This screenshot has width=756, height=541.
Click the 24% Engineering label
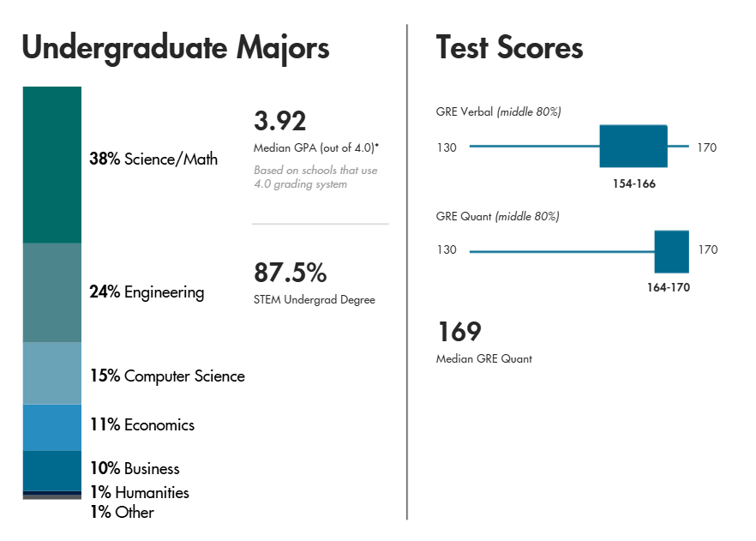147,292
